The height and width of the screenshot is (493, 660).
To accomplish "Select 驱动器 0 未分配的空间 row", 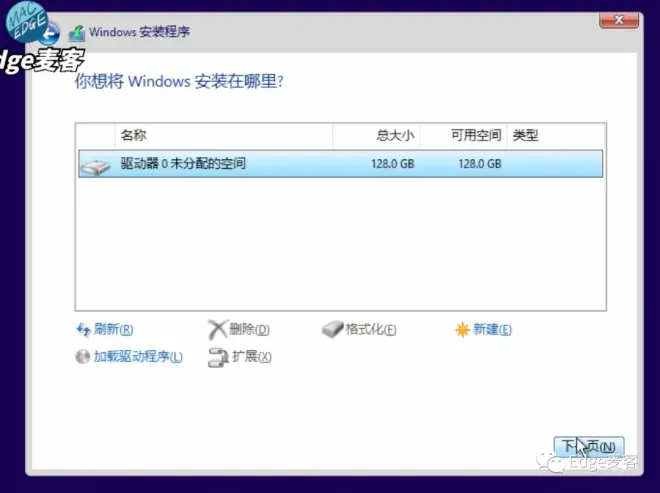I will [x=341, y=164].
